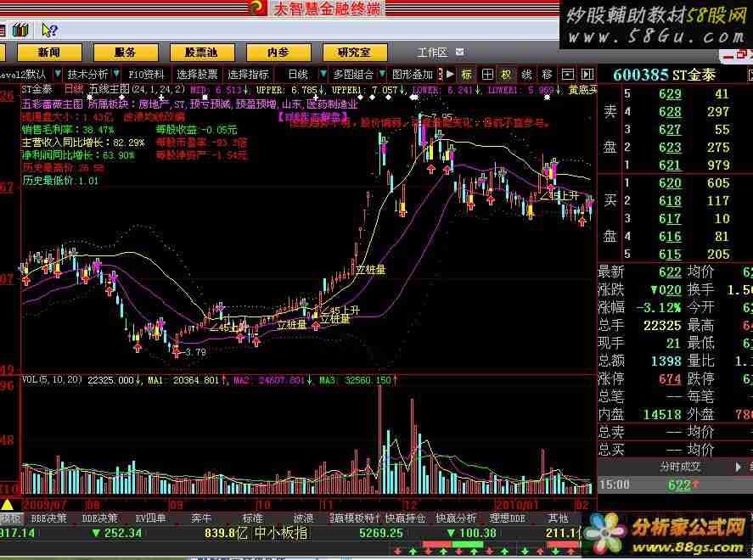Click sell level 5 price 629
This screenshot has height=560, width=753.
point(670,94)
